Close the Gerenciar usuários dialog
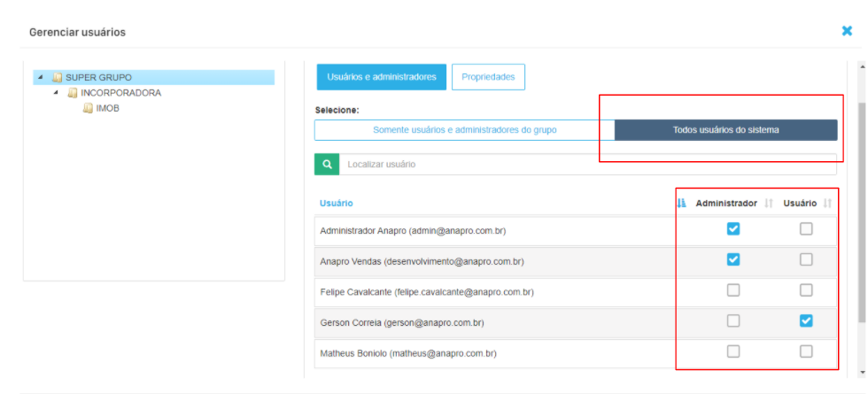 click(x=847, y=31)
